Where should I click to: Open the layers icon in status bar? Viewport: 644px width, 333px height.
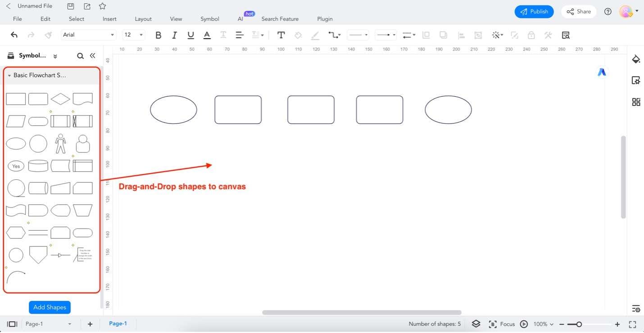[476, 324]
